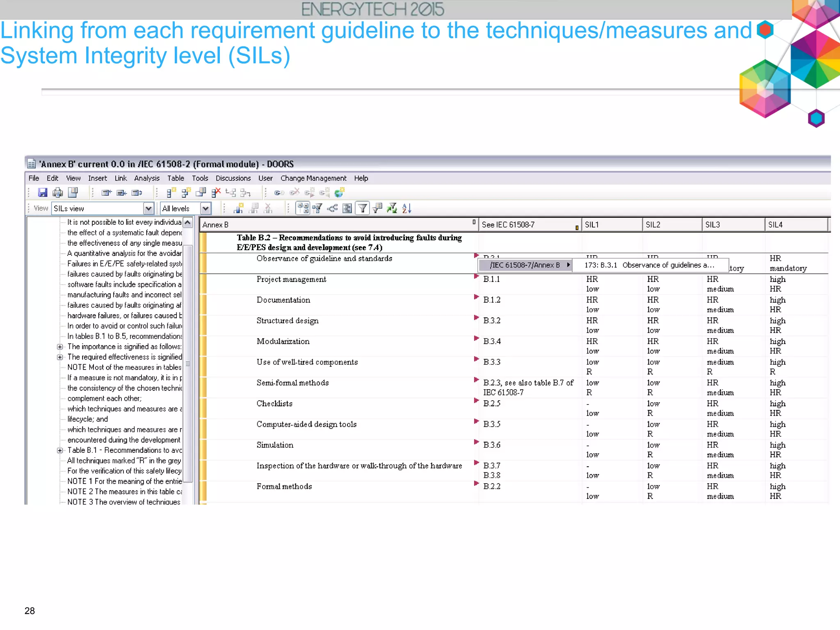
Task: Click the tree pane scroll-up arrow
Action: click(x=187, y=222)
